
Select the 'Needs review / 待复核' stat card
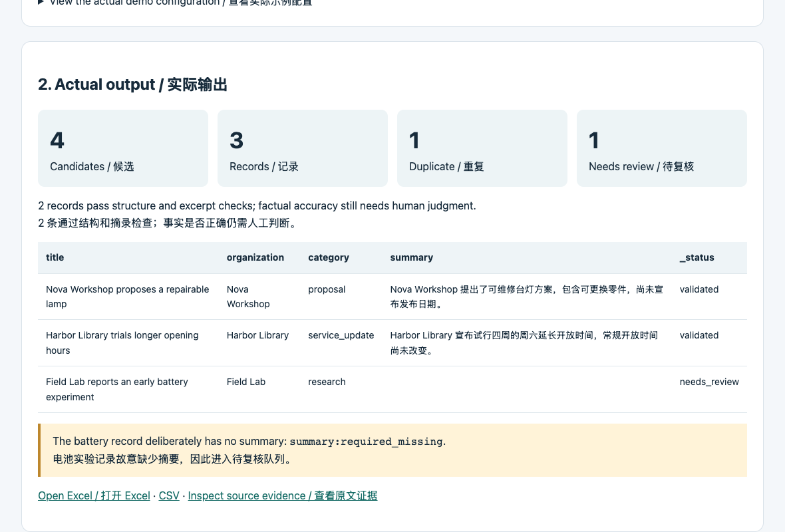pos(662,148)
